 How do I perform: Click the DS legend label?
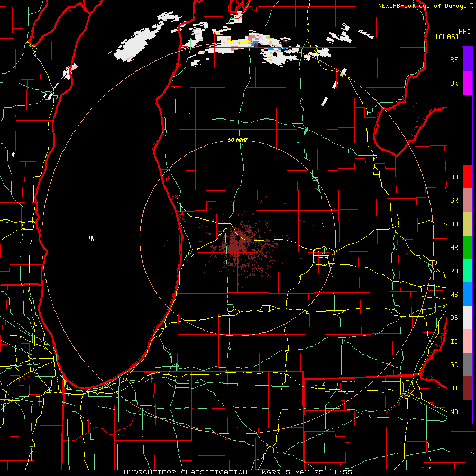(x=454, y=318)
